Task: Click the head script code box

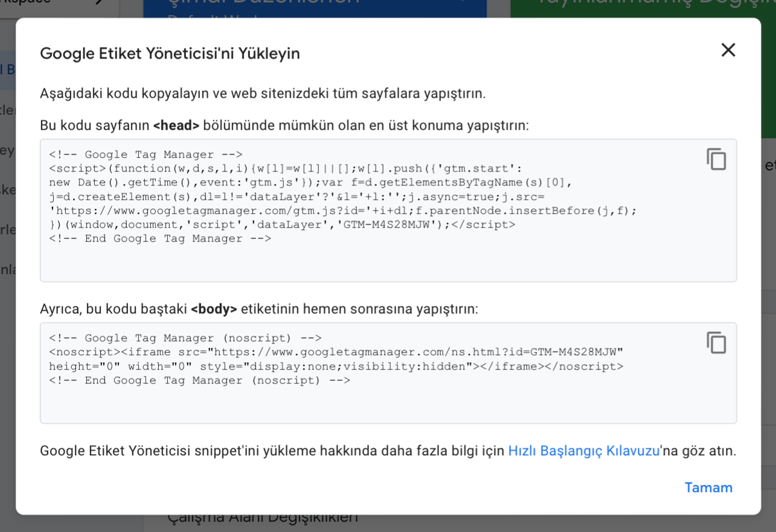Action: coord(388,210)
